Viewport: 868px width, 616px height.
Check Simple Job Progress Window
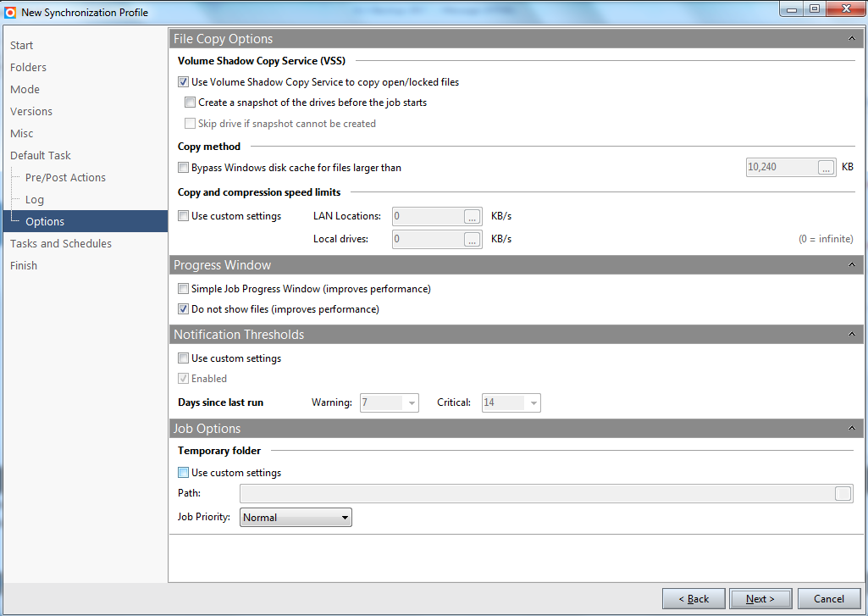tap(183, 289)
